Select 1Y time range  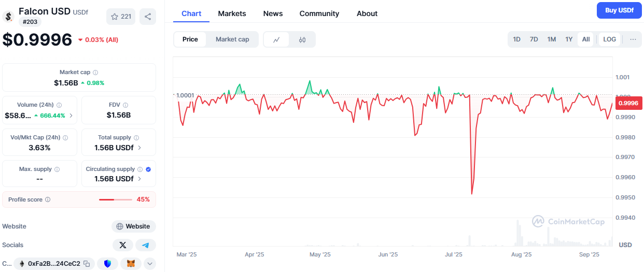click(569, 39)
